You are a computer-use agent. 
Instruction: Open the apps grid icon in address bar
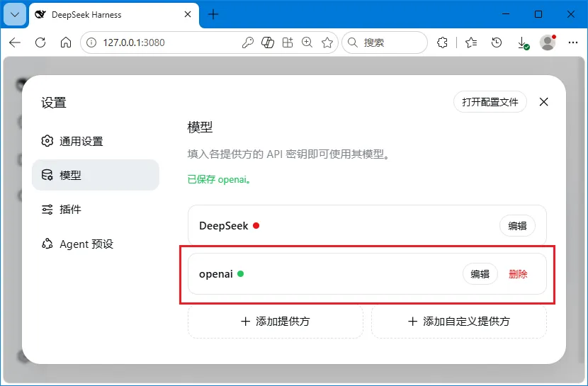[x=288, y=42]
